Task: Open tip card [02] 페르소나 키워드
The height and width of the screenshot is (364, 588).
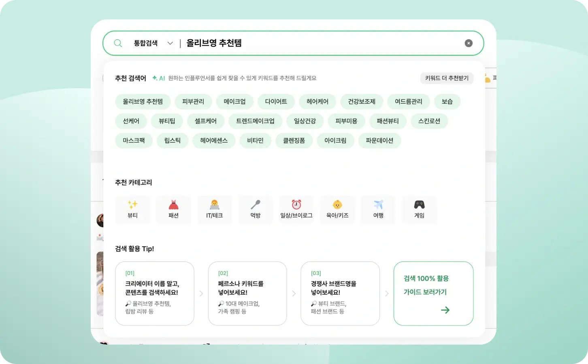Action: (247, 294)
